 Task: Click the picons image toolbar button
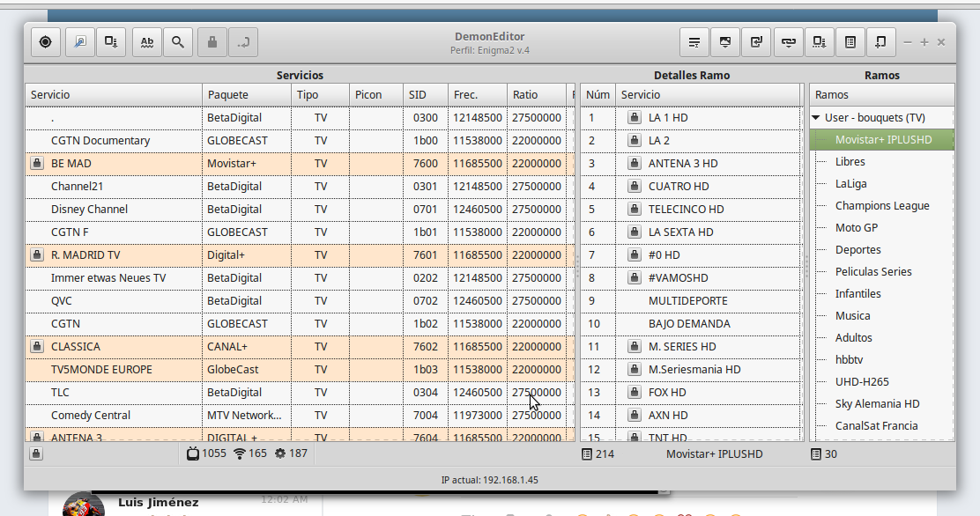(725, 42)
